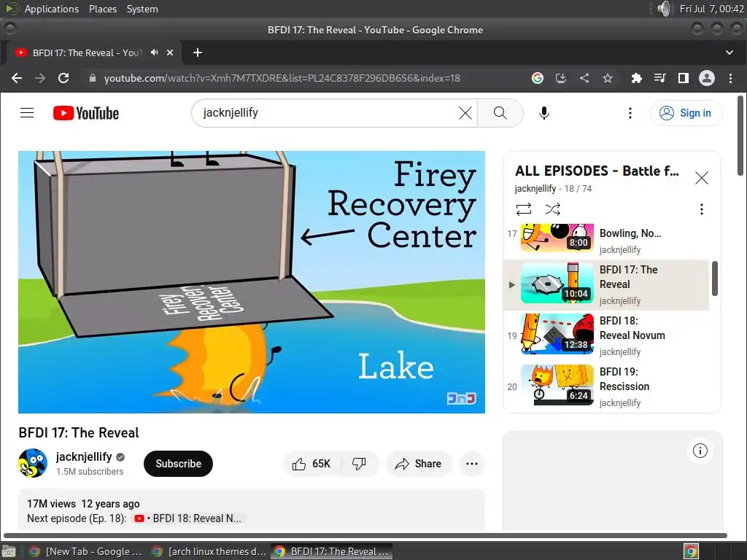The height and width of the screenshot is (560, 747).
Task: Click the address bar URL
Action: 282,78
